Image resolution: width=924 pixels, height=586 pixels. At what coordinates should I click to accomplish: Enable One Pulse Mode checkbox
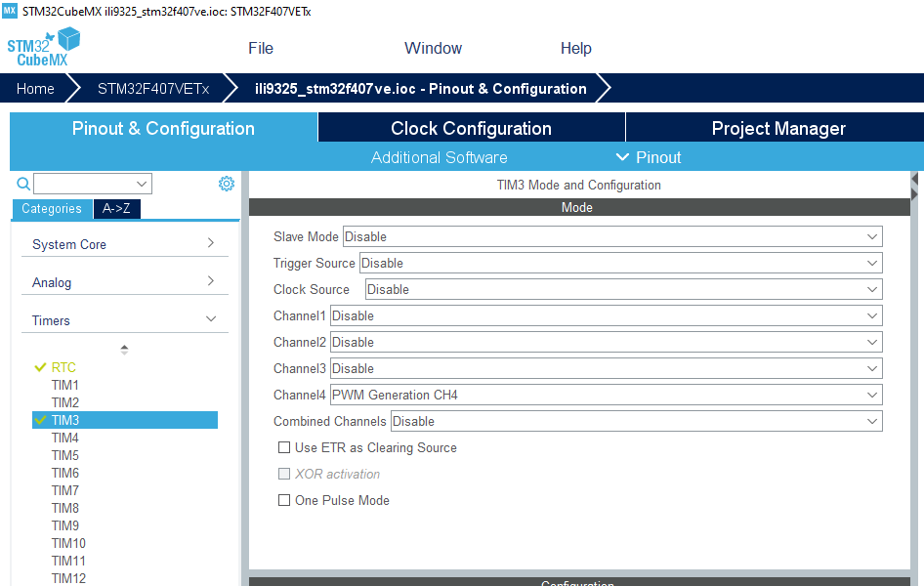(284, 500)
